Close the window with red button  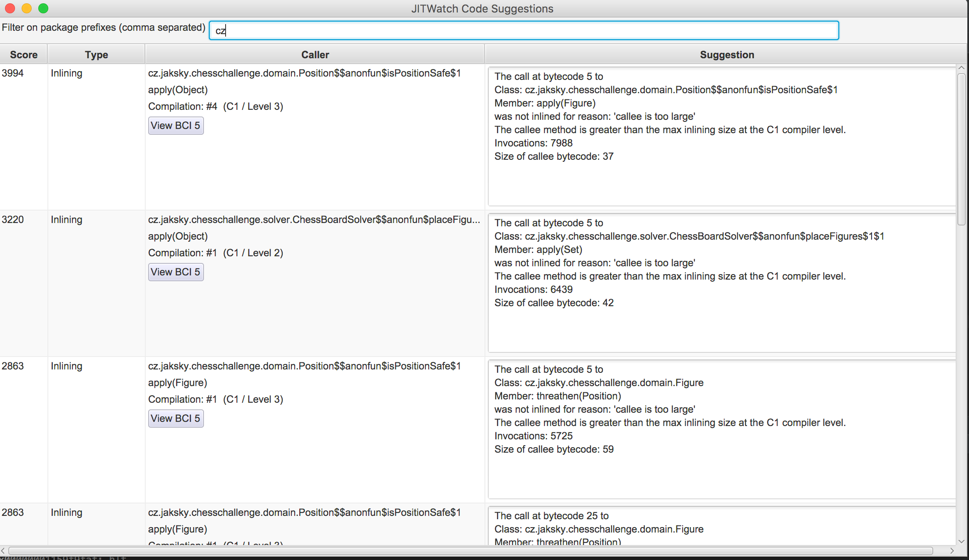10,8
